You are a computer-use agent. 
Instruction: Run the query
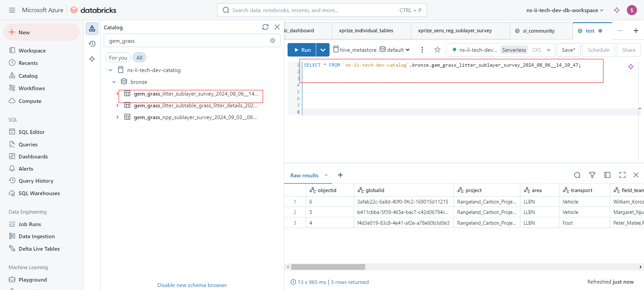click(x=302, y=50)
